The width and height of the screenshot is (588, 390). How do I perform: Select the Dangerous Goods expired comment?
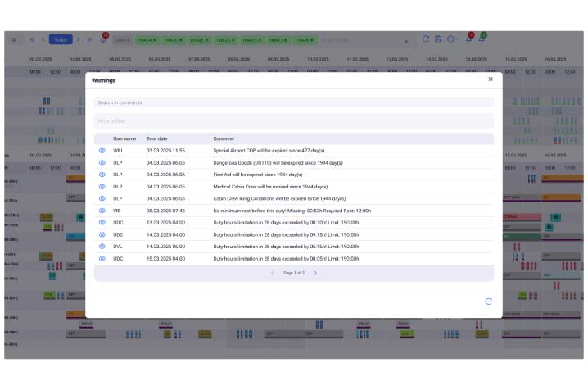click(x=278, y=163)
